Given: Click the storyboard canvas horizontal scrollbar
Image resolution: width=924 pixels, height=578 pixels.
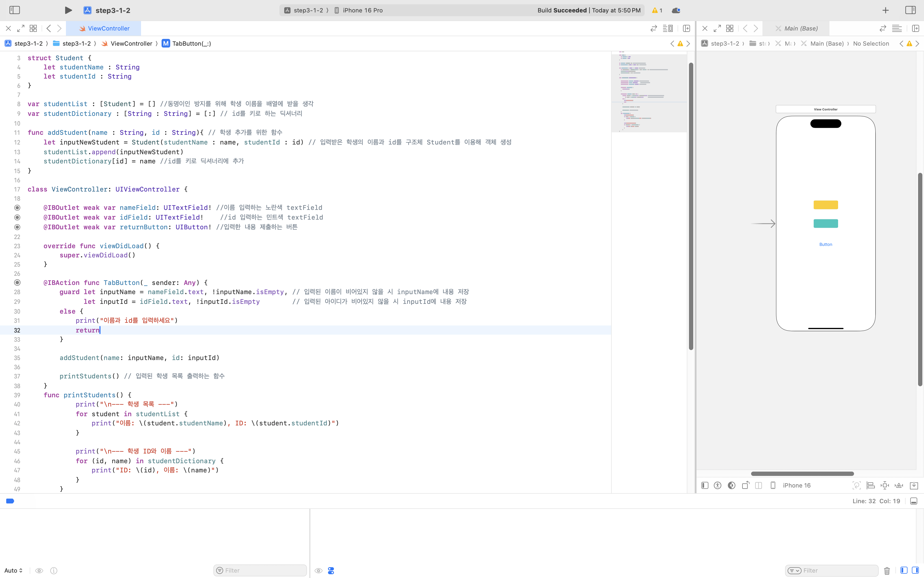Looking at the screenshot, I should 802,474.
